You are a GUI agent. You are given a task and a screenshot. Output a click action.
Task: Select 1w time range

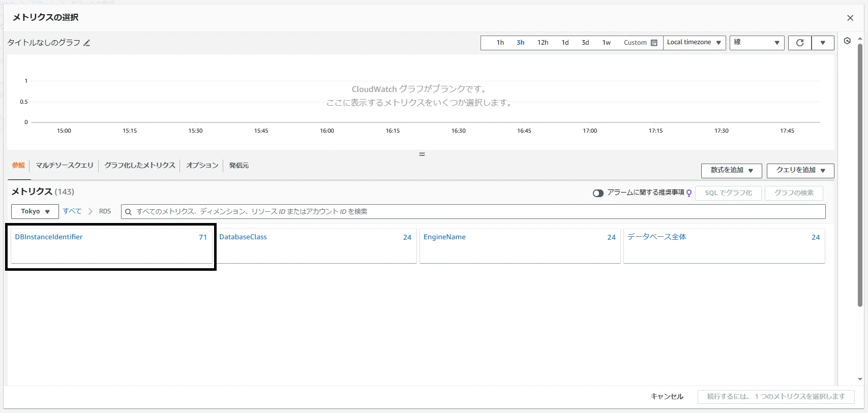click(607, 43)
